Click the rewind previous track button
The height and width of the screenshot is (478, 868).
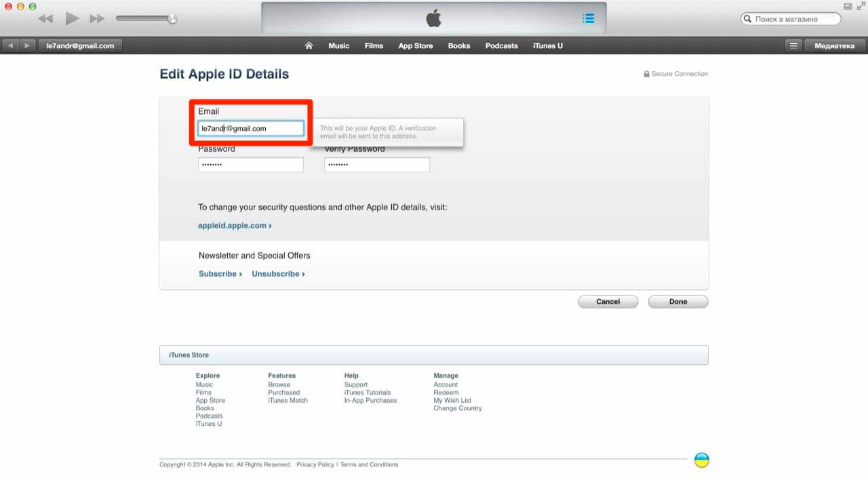[45, 19]
